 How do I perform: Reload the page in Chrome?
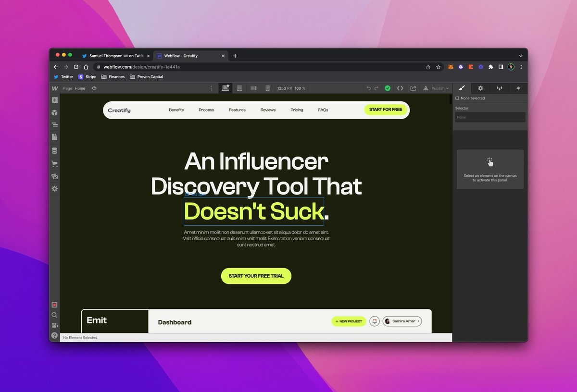(76, 67)
